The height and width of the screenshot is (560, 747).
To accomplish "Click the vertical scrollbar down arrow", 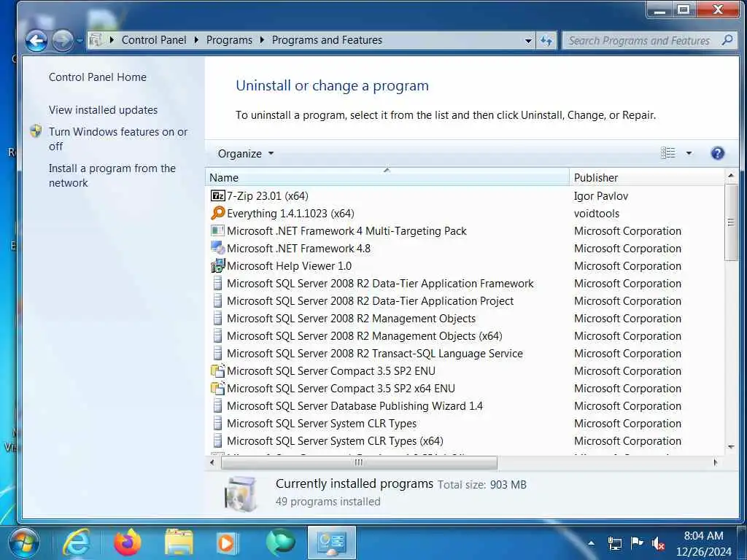I will tap(731, 447).
